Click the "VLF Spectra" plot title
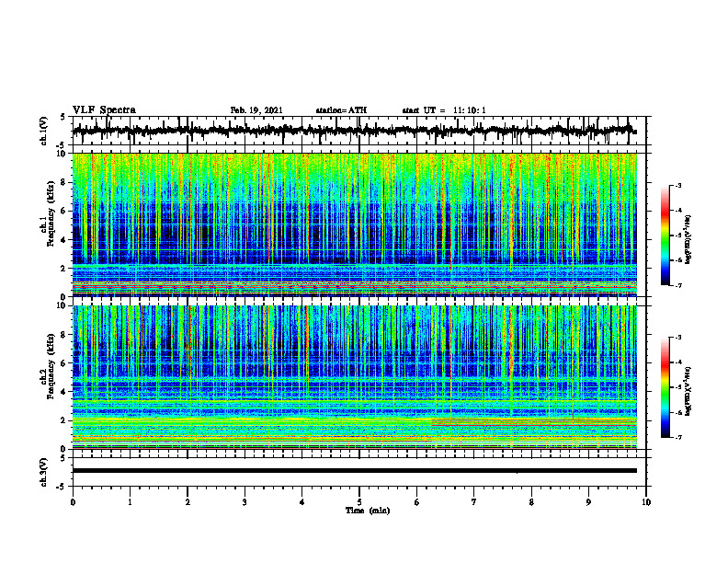Screen dimensions: 728x563 (x=104, y=110)
